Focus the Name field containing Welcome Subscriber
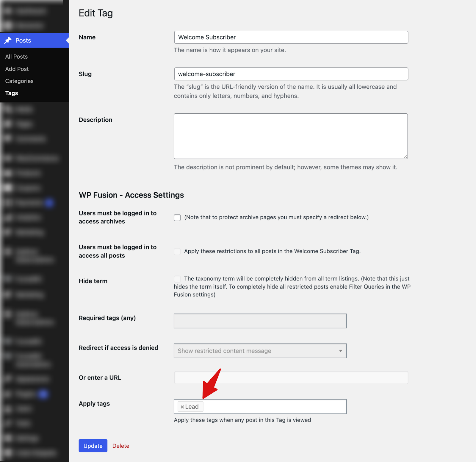The height and width of the screenshot is (462, 476). [x=291, y=37]
